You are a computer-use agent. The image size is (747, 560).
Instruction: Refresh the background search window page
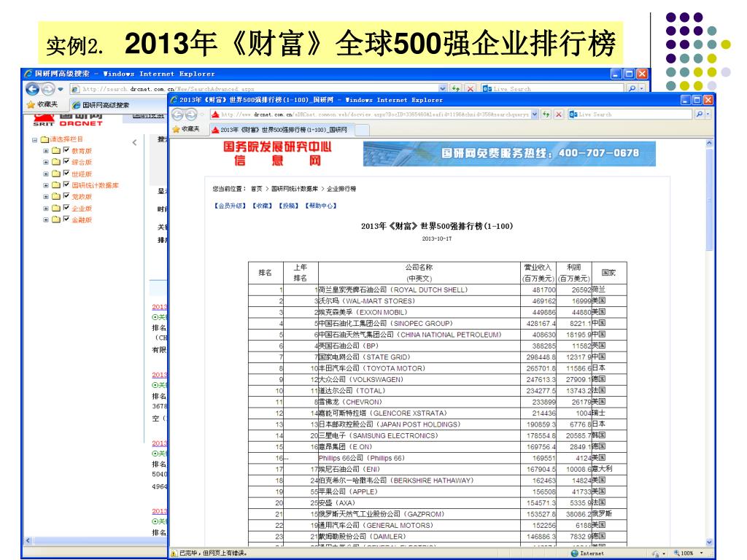coord(456,88)
